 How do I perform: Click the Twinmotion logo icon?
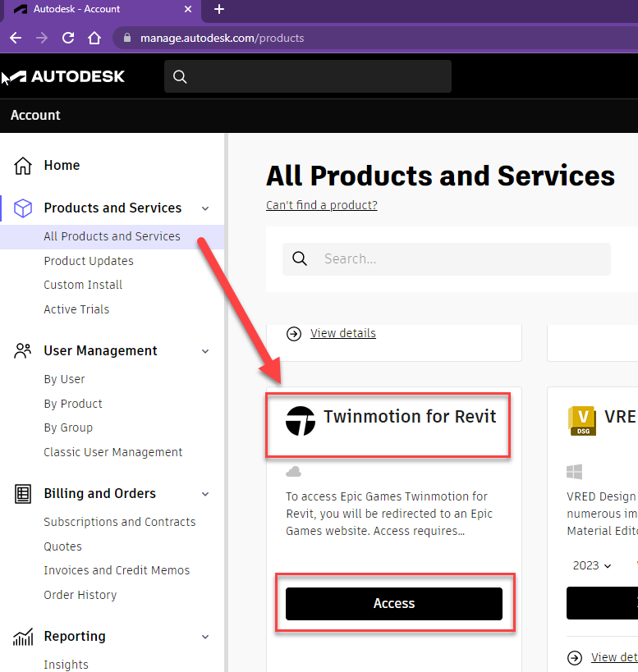pos(301,421)
